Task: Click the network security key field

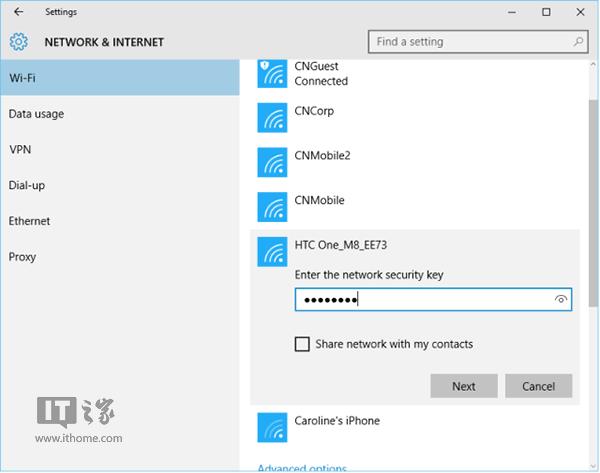Action: pyautogui.click(x=420, y=299)
